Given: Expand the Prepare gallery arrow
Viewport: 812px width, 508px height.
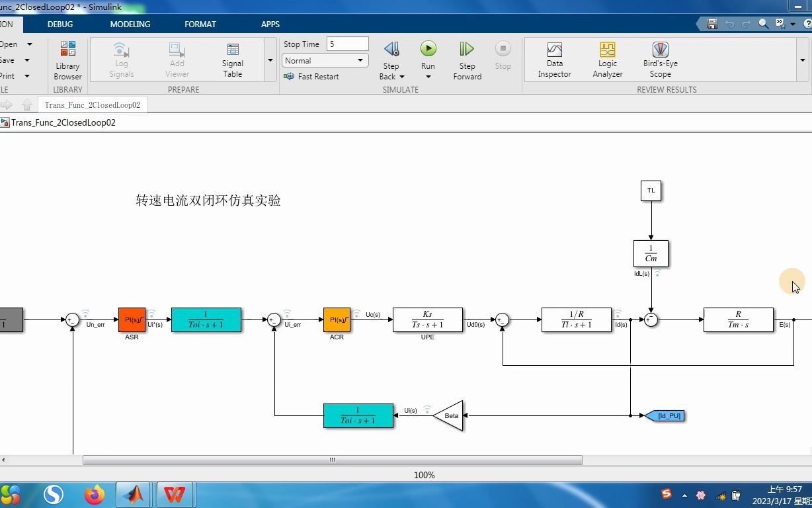Looking at the screenshot, I should click(270, 60).
